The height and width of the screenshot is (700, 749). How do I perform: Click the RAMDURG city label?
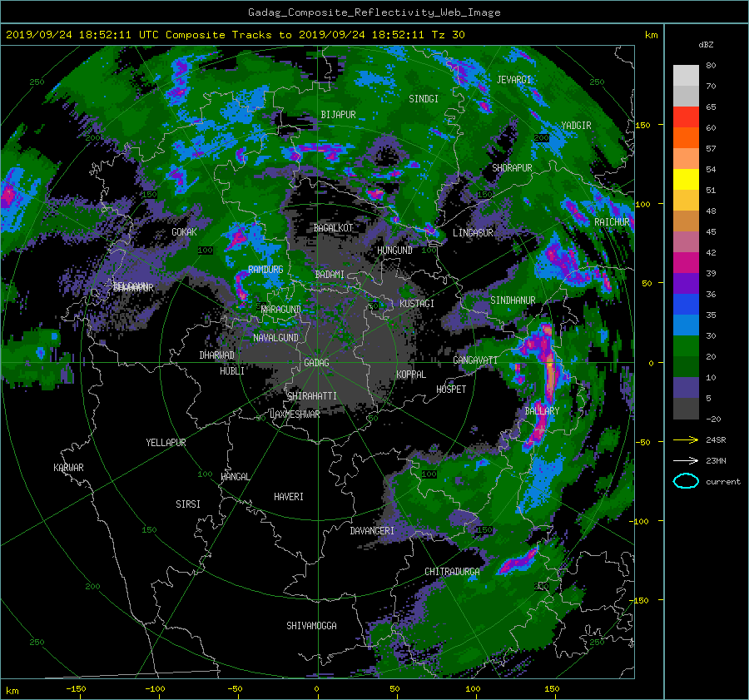pos(265,270)
